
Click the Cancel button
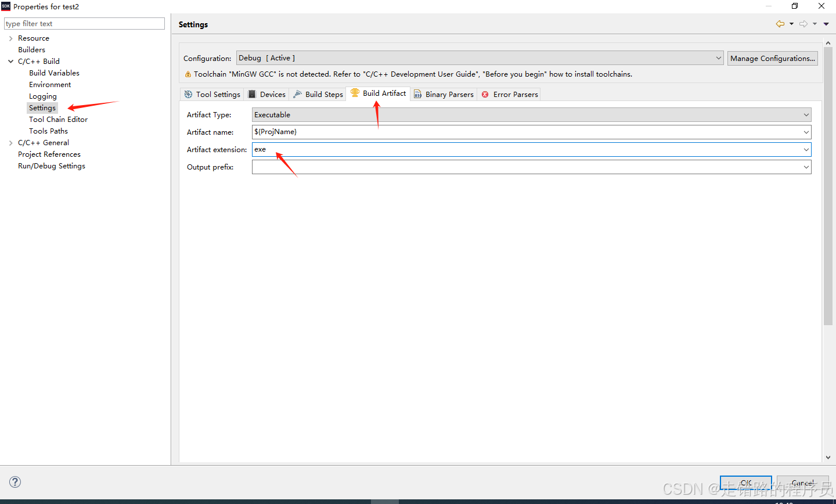point(803,483)
